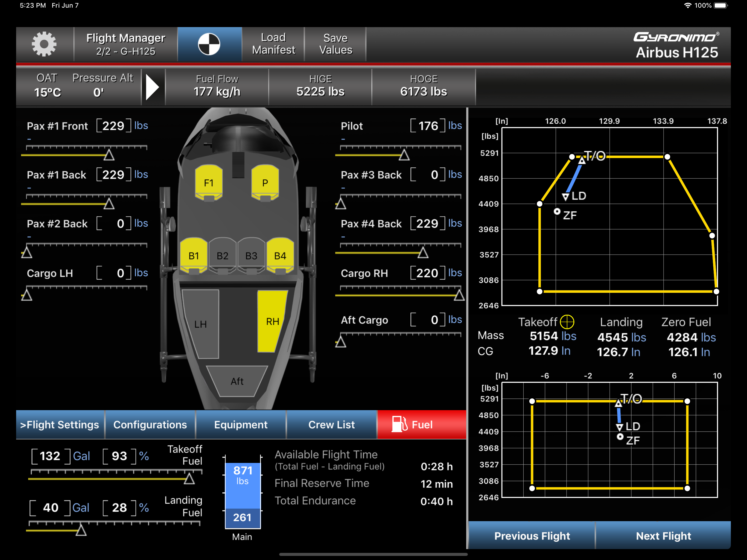Click the Pax #1 Back slider handle
The image size is (747, 560).
click(109, 204)
